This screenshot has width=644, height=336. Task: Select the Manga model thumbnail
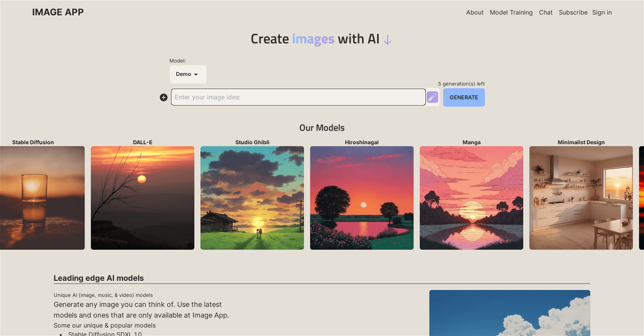tap(471, 198)
